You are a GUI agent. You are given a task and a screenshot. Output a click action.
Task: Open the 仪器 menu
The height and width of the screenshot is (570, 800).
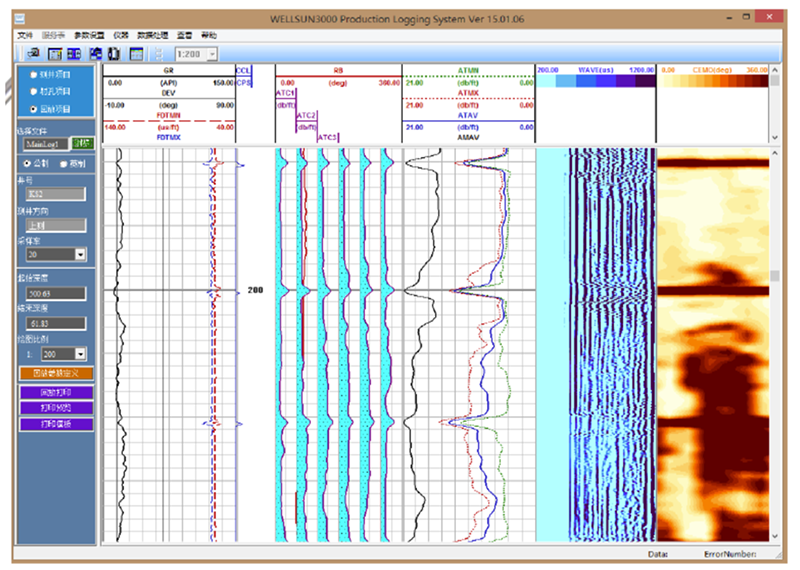click(121, 35)
